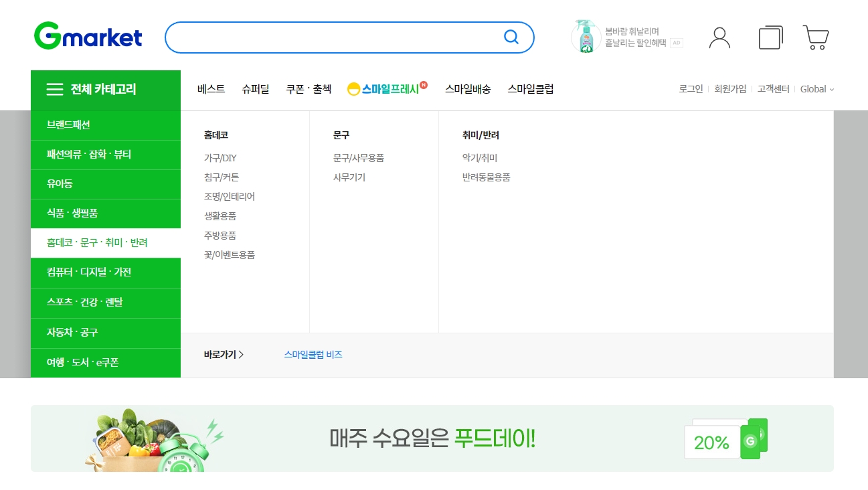Open the shopping cart icon
This screenshot has height=490, width=868.
coord(815,37)
